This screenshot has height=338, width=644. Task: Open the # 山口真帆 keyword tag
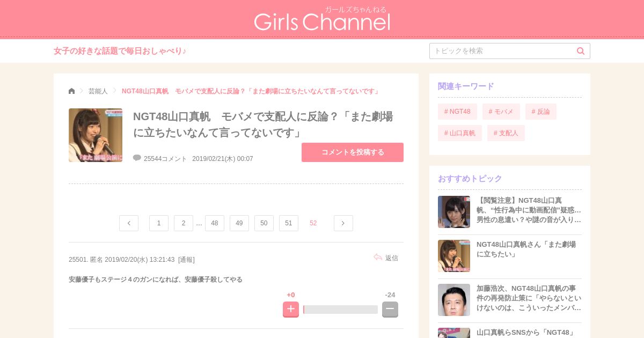(x=460, y=133)
